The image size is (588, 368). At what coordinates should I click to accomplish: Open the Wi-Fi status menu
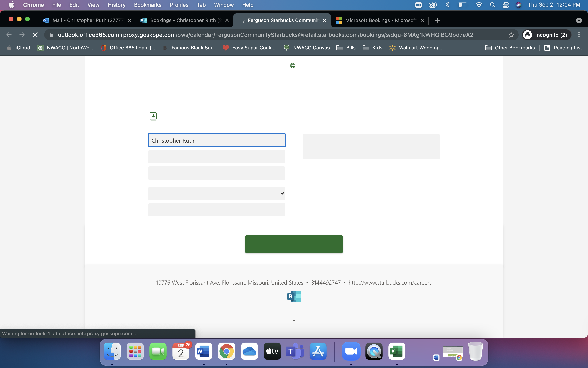(479, 5)
